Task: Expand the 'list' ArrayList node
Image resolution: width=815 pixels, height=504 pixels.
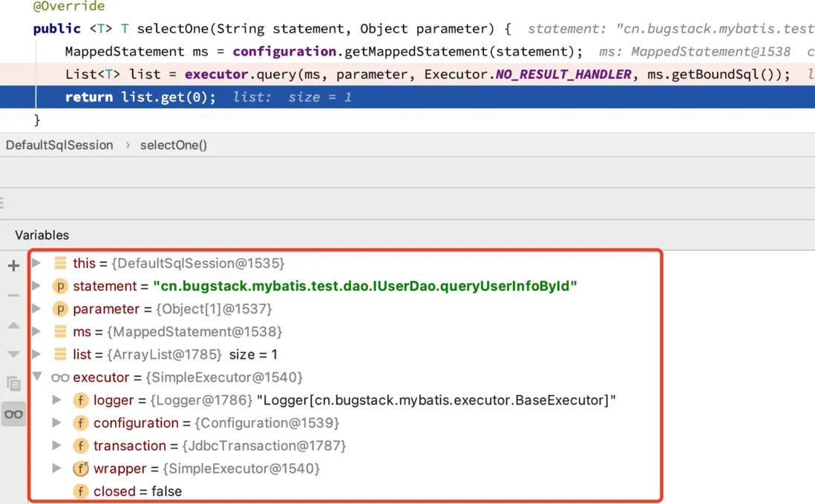Action: pos(36,354)
